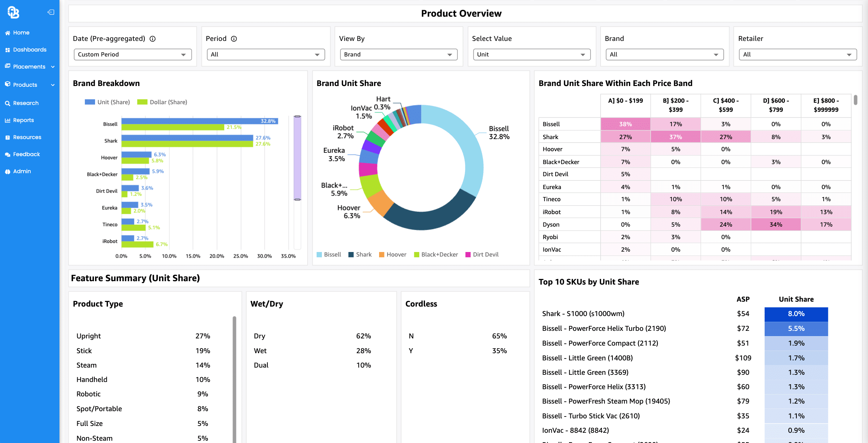This screenshot has height=443, width=868.
Task: Open the Custom Period date dropdown
Action: (133, 55)
